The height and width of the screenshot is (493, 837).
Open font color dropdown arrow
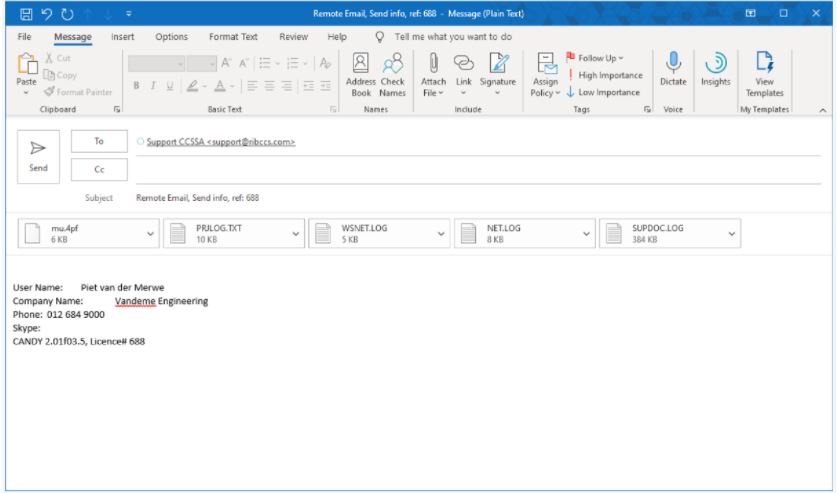(232, 86)
